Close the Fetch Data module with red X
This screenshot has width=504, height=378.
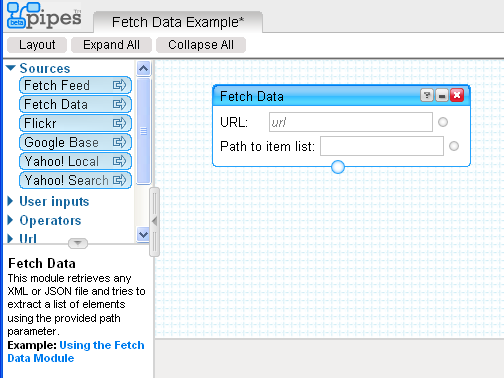click(x=457, y=95)
